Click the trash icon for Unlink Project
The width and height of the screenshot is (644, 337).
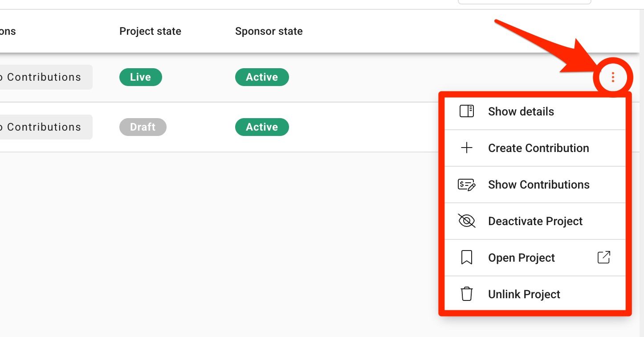(466, 294)
